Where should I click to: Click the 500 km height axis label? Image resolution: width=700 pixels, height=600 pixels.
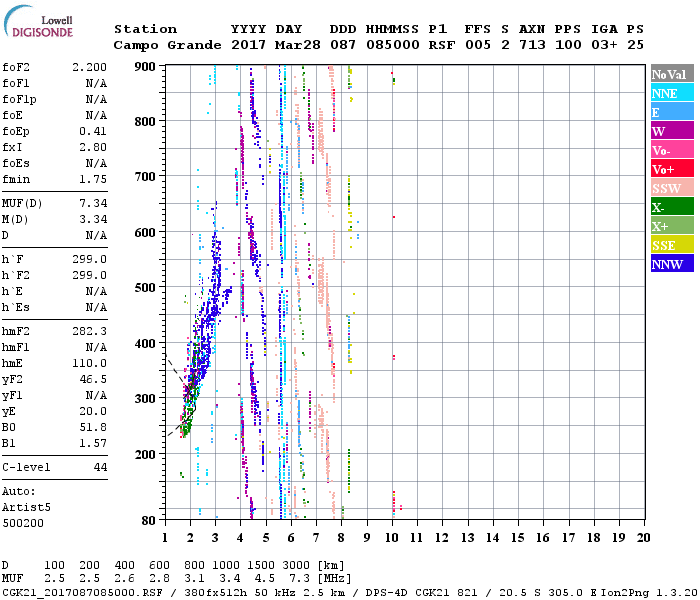[x=145, y=288]
